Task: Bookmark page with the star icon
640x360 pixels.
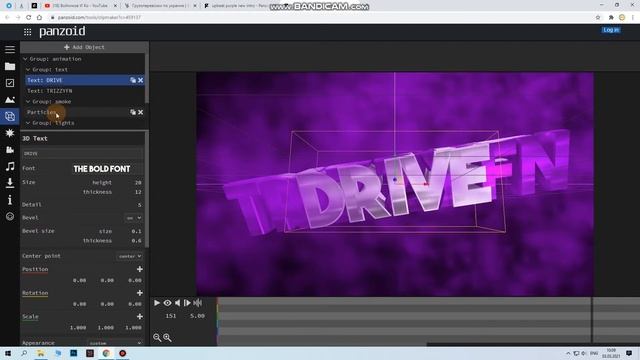Action: 598,18
